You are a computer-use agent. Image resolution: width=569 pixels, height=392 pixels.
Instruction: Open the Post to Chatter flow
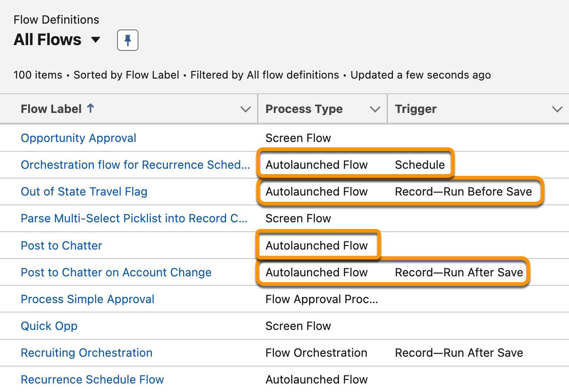click(x=62, y=246)
